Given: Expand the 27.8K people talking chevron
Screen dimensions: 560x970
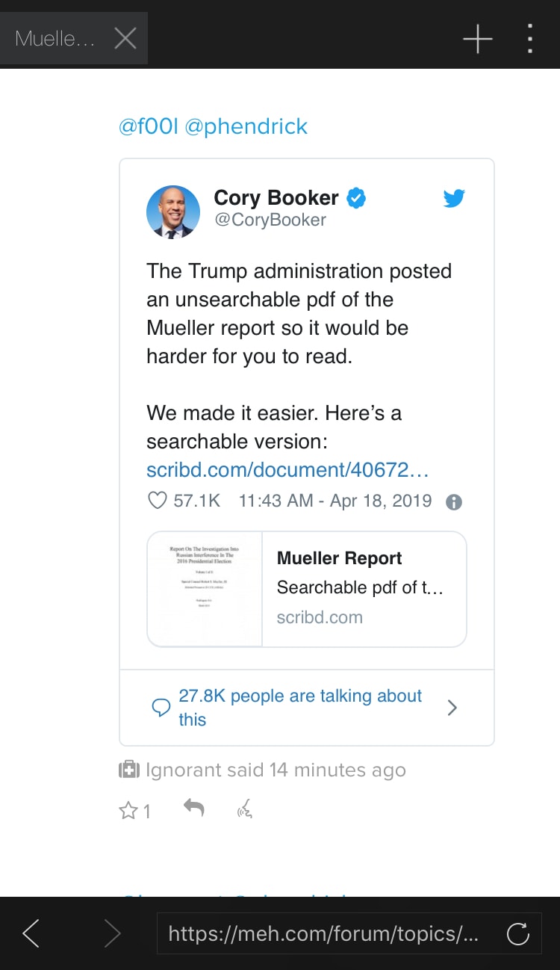Looking at the screenshot, I should click(452, 708).
